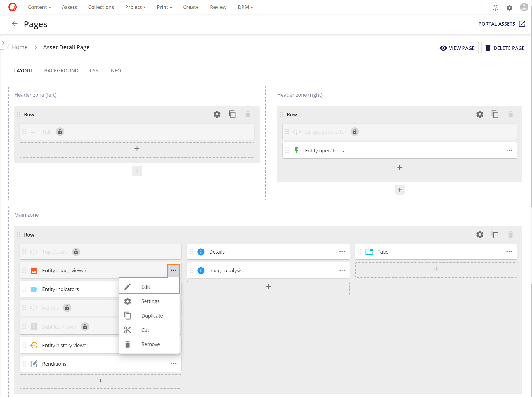
Task: Click the VIEW PAGE button
Action: 457,48
